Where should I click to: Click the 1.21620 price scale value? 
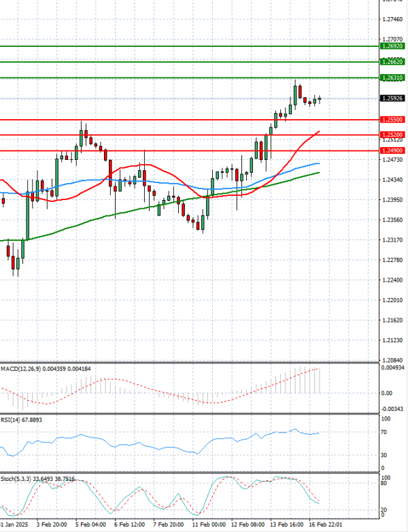[x=392, y=320]
